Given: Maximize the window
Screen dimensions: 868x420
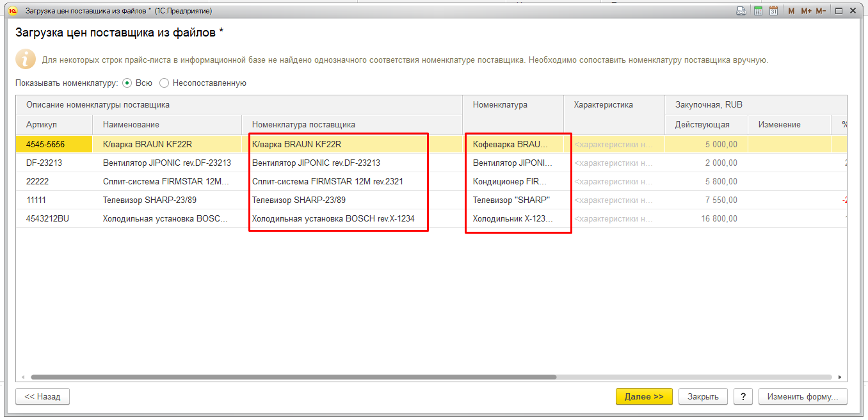Looking at the screenshot, I should (x=839, y=11).
